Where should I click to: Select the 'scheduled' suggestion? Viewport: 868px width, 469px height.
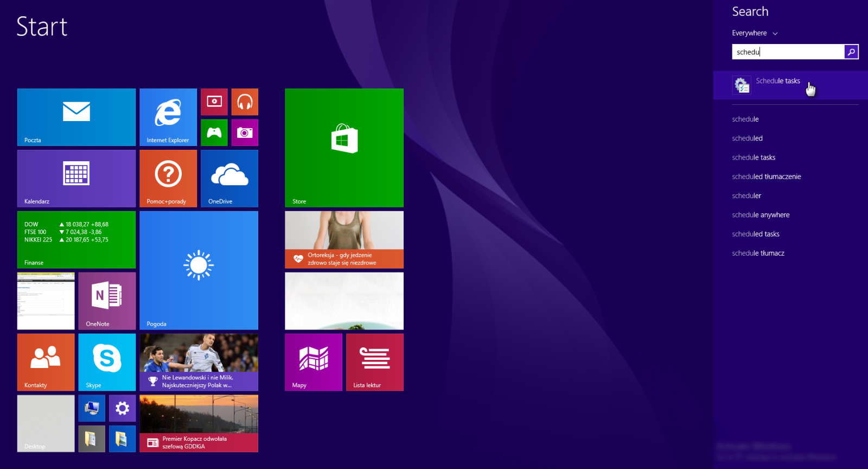click(747, 138)
